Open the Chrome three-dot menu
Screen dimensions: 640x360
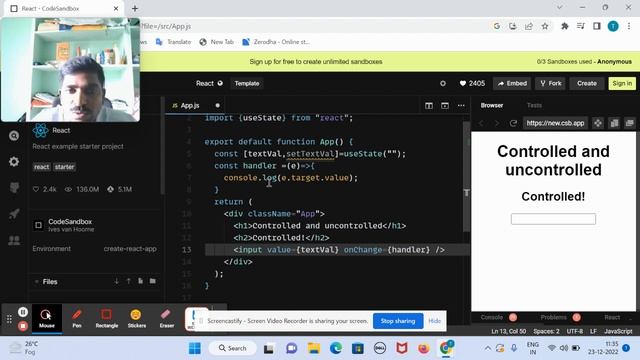click(629, 26)
